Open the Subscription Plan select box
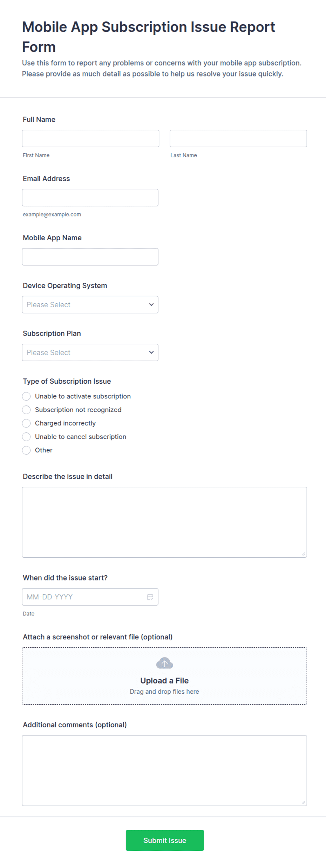Image resolution: width=326 pixels, height=868 pixels. coord(90,352)
